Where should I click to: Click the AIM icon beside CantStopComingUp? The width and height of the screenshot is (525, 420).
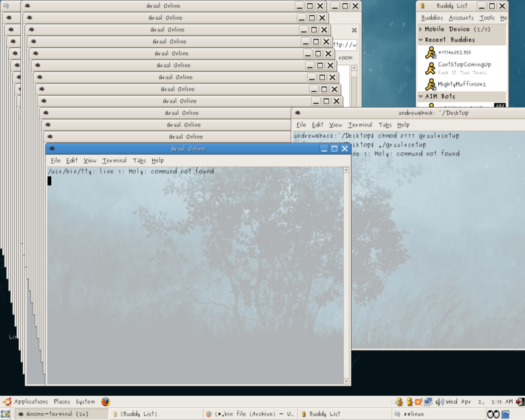[430, 68]
